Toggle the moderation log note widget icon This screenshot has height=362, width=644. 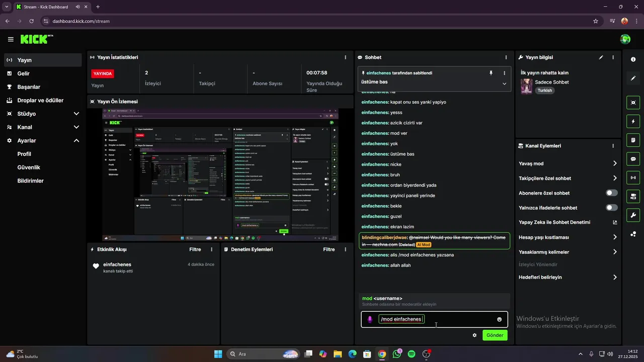tap(633, 140)
